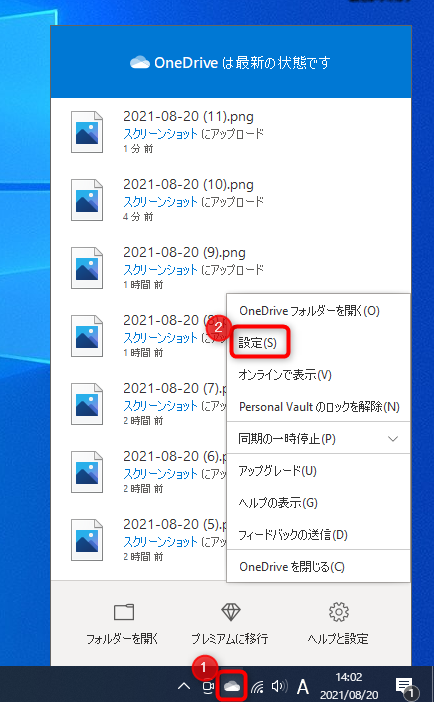Click image file icon for 2021-08-20 (10).png
The width and height of the screenshot is (434, 702).
[x=87, y=200]
